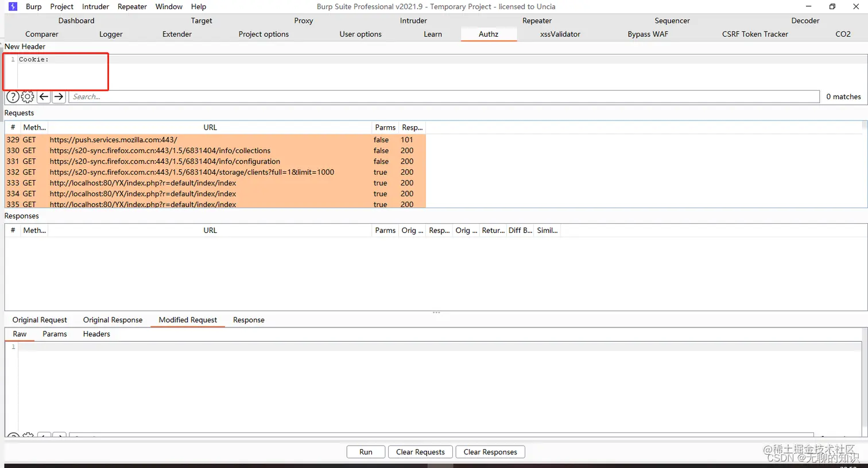Open the Repeater menu in menu bar
The height and width of the screenshot is (468, 868).
click(x=132, y=6)
